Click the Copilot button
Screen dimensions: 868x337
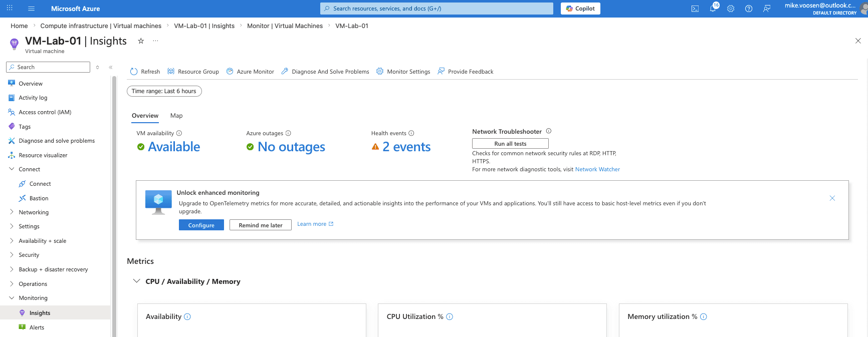click(580, 9)
